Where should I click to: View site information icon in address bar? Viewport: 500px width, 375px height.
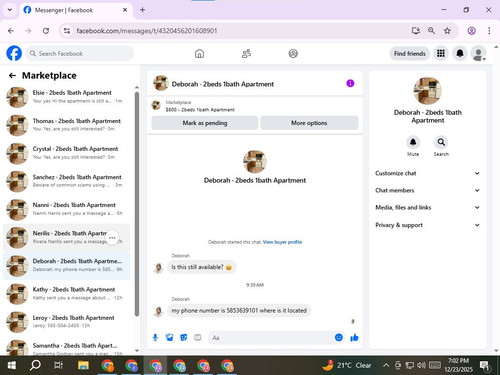67,31
